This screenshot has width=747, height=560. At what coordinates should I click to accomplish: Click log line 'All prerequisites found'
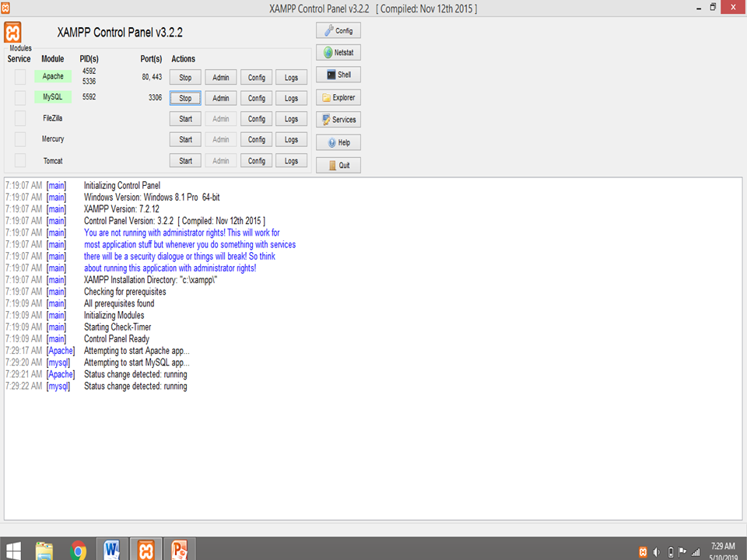[119, 303]
